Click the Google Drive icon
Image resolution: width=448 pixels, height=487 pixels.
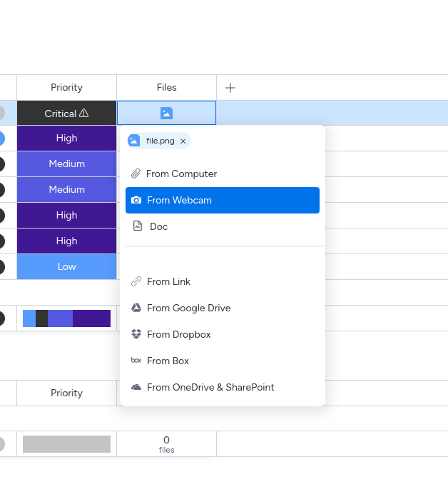click(136, 308)
